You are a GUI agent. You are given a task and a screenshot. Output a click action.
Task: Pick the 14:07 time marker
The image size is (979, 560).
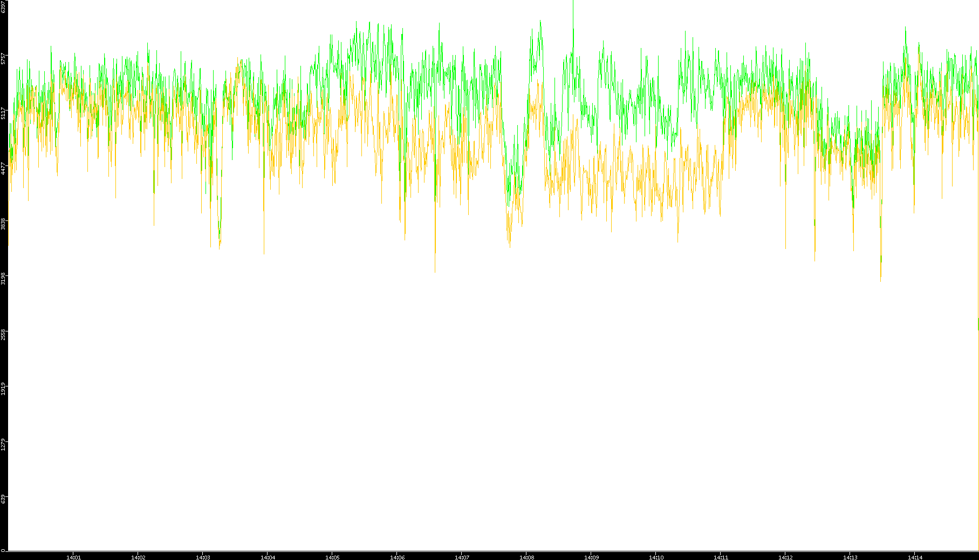click(x=462, y=557)
